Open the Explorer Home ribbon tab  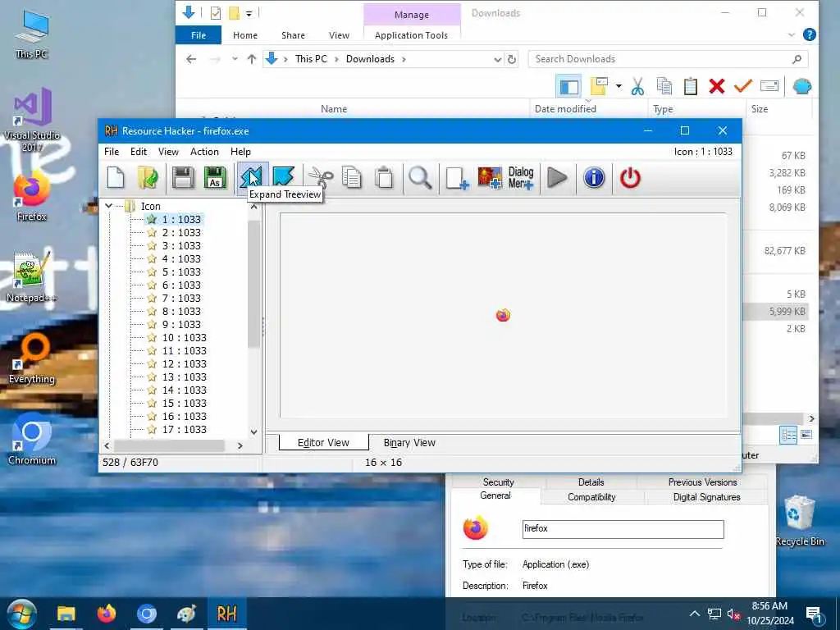click(245, 35)
